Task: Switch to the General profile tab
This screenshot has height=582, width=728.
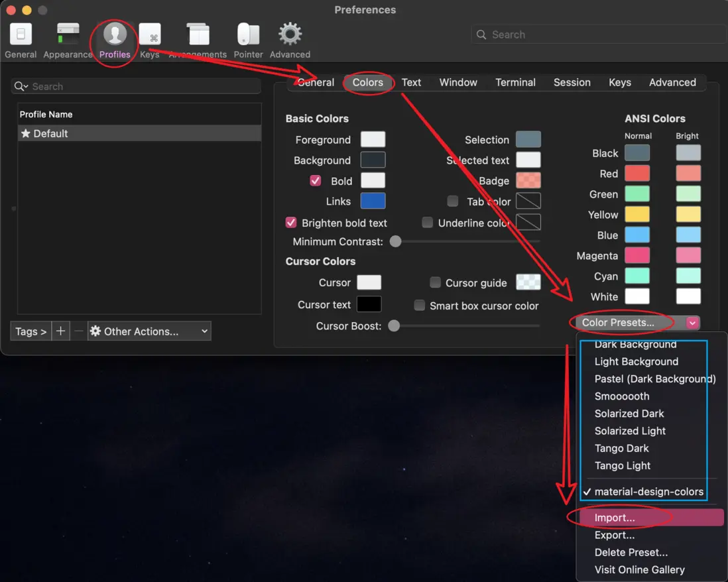Action: click(x=316, y=82)
